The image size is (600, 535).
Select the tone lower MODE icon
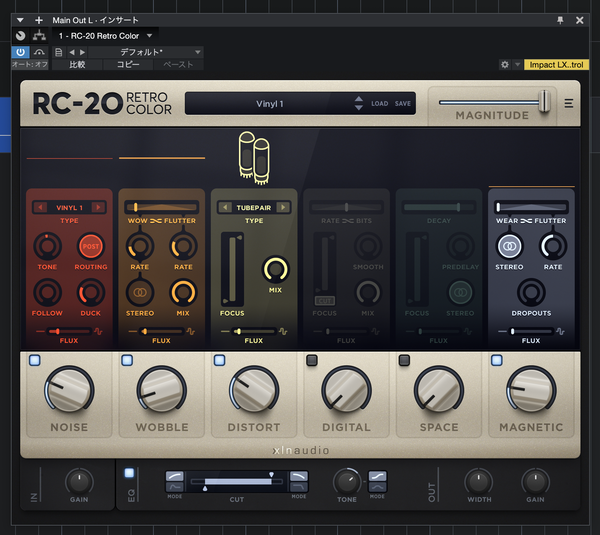(x=377, y=487)
